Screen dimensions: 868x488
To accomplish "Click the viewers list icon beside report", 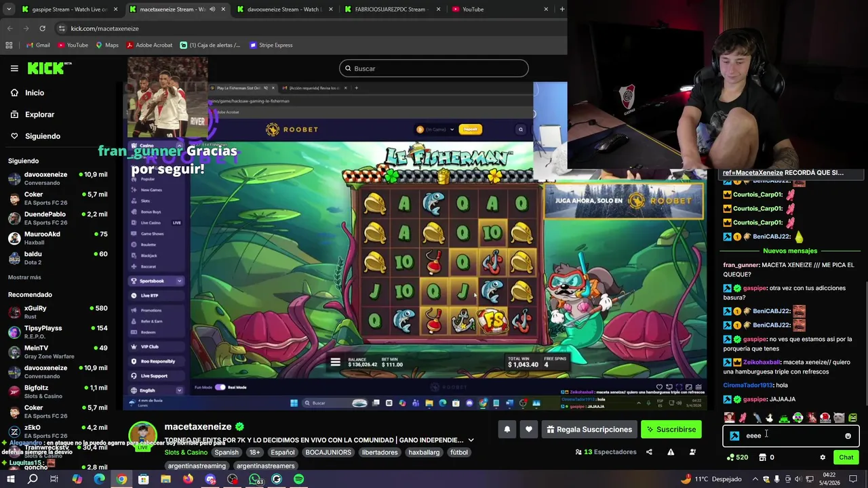I will (x=692, y=452).
